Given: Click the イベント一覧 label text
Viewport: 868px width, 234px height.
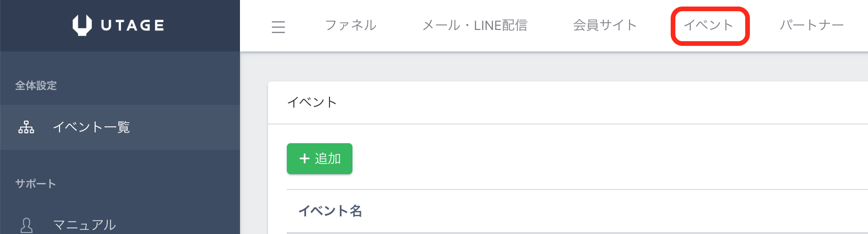Looking at the screenshot, I should click(x=91, y=127).
